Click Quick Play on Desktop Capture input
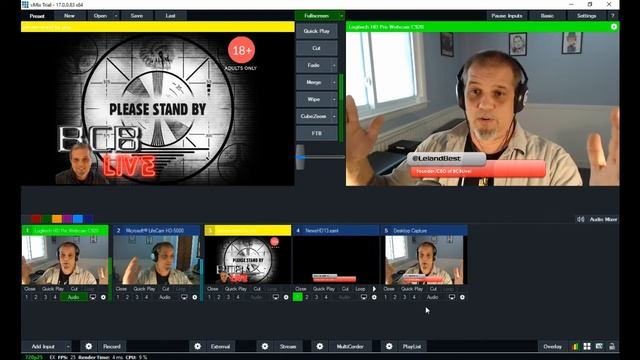Image resolution: width=640 pixels, height=360 pixels. click(x=412, y=289)
